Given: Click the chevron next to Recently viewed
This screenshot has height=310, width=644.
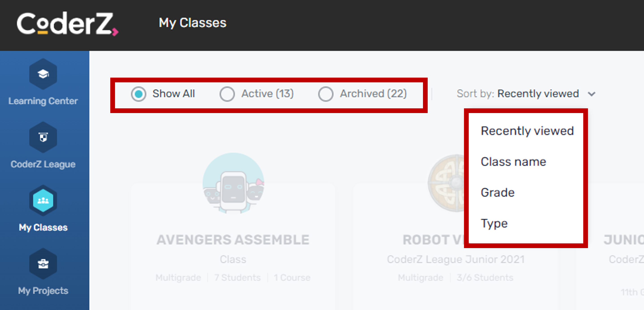Looking at the screenshot, I should (592, 94).
